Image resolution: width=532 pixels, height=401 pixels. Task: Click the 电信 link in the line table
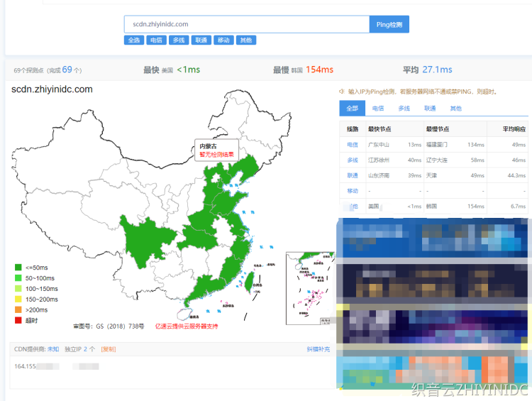353,145
